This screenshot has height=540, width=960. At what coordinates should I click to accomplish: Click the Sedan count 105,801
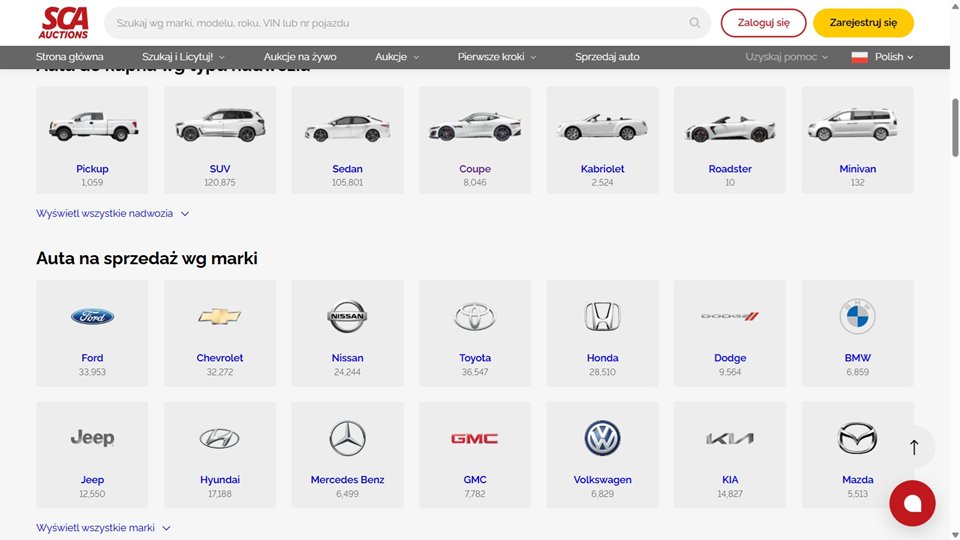click(x=347, y=182)
